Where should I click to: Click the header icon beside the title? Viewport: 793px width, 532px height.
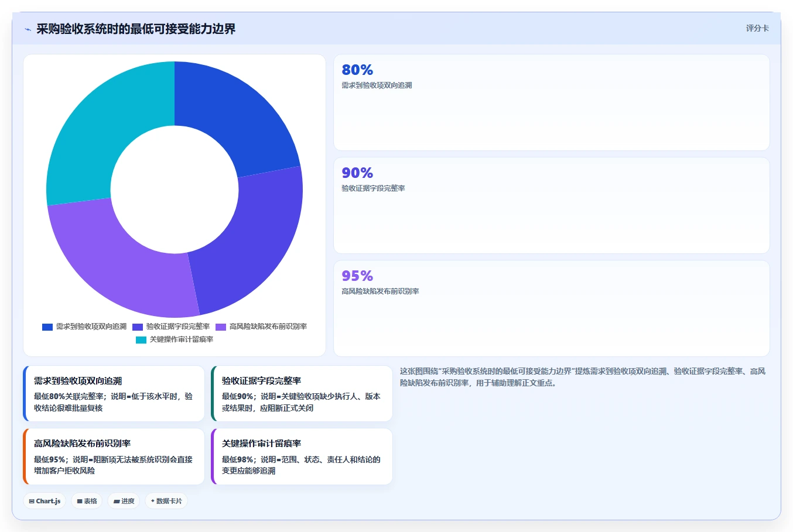(x=28, y=29)
